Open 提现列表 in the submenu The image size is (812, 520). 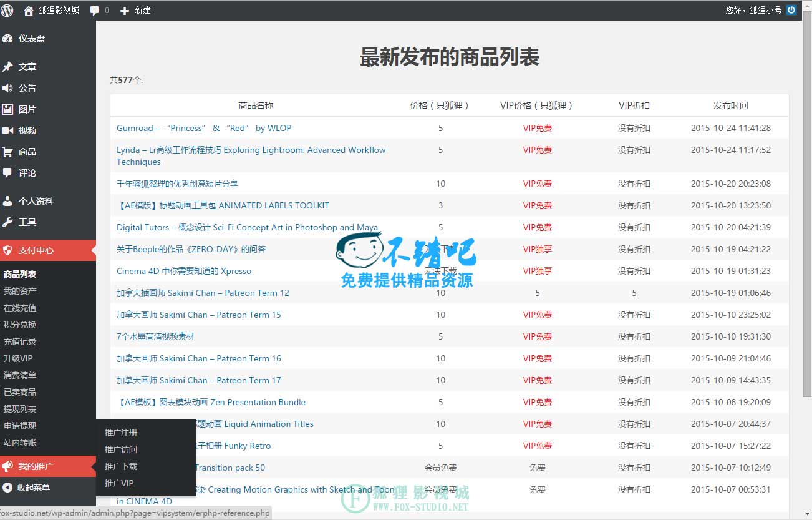click(20, 409)
